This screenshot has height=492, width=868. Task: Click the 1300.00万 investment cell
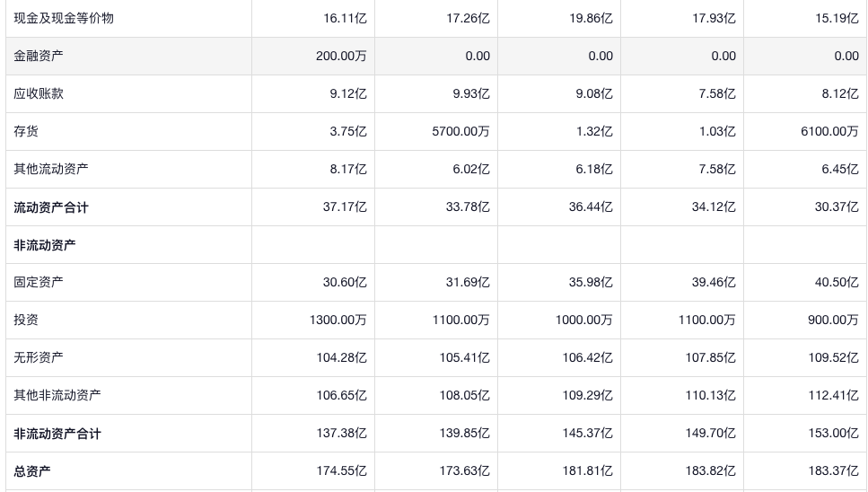338,320
